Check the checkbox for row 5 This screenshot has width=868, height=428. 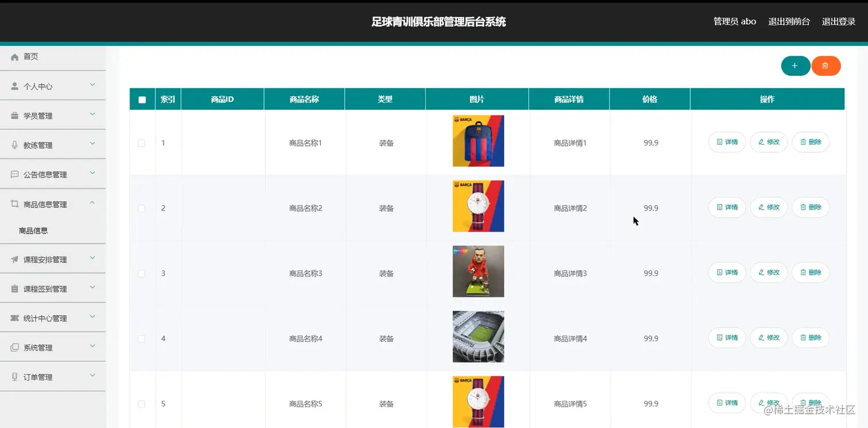tap(142, 404)
